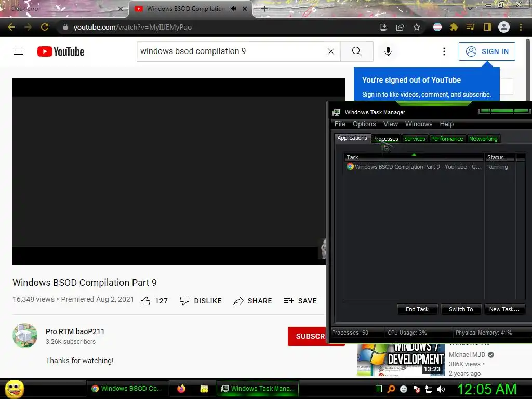Open the YouTube hamburger guide menu
532x399 pixels.
(19, 51)
